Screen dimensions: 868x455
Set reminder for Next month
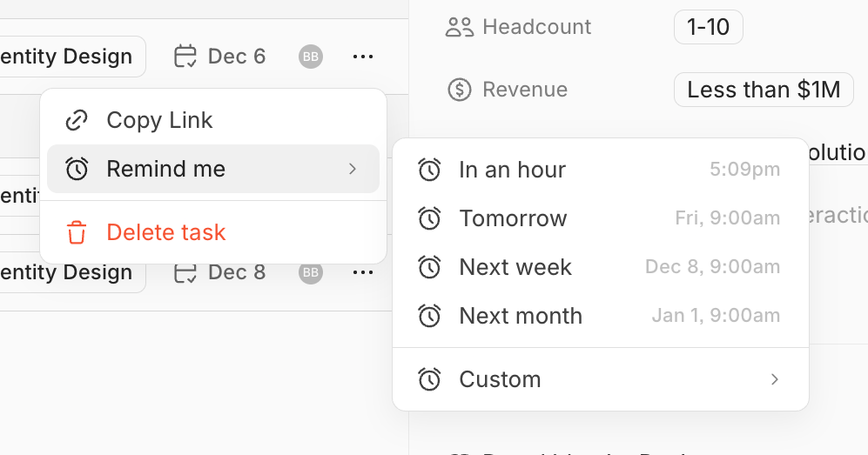coord(521,316)
